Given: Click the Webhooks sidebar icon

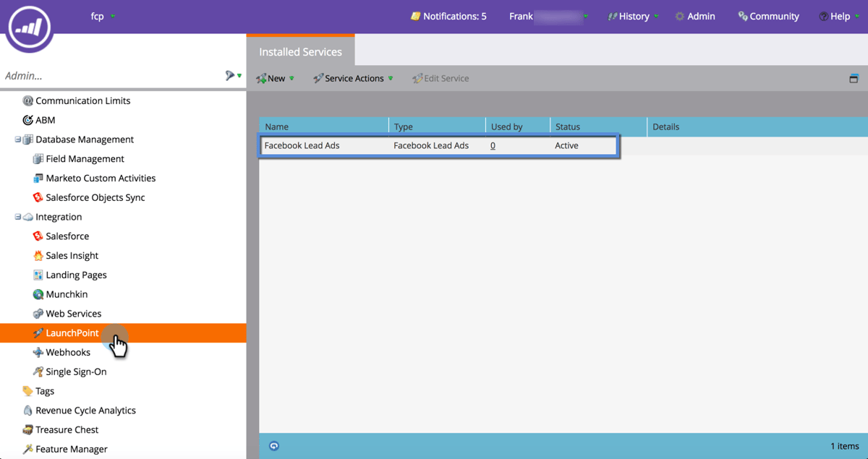Looking at the screenshot, I should coord(37,352).
